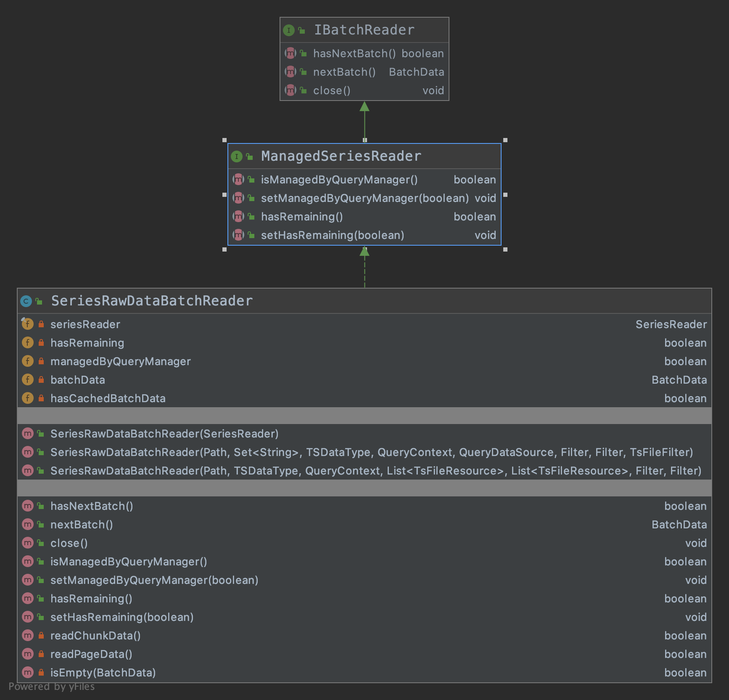
Task: Click method icon beside hasRemaining() in ManagedSeriesReader
Action: (x=238, y=216)
